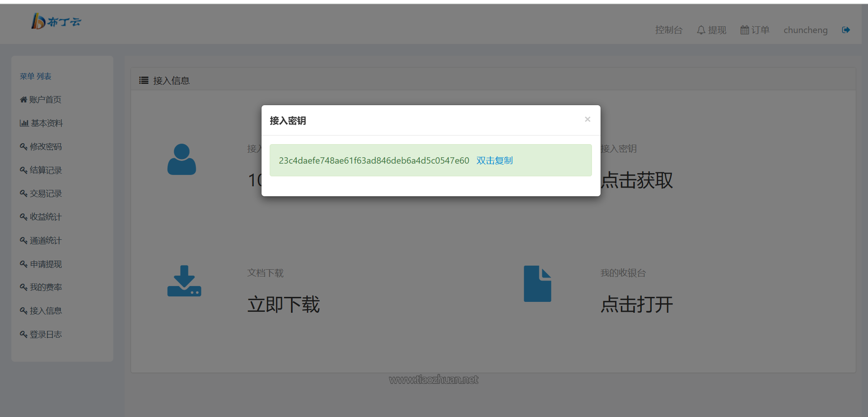This screenshot has width=868, height=417.
Task: Click 双击复制 to copy the access key
Action: click(494, 160)
